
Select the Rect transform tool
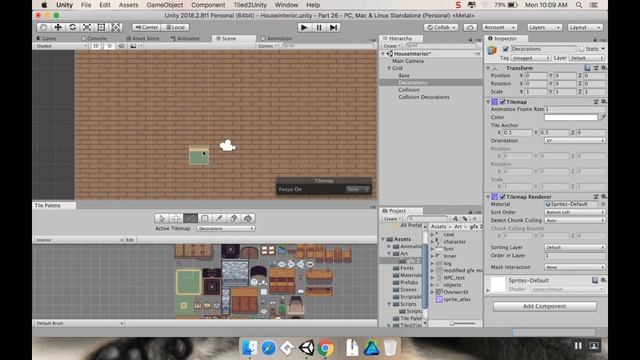coord(101,27)
